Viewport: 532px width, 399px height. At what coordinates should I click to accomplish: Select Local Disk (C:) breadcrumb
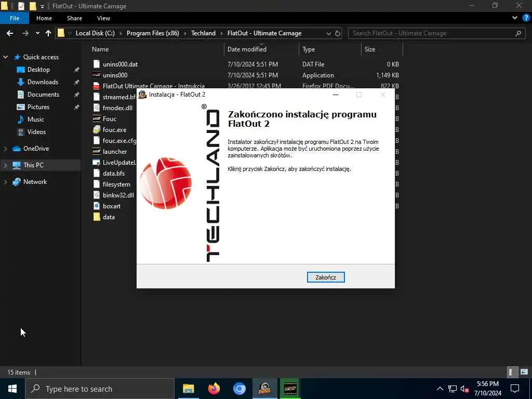pos(95,33)
